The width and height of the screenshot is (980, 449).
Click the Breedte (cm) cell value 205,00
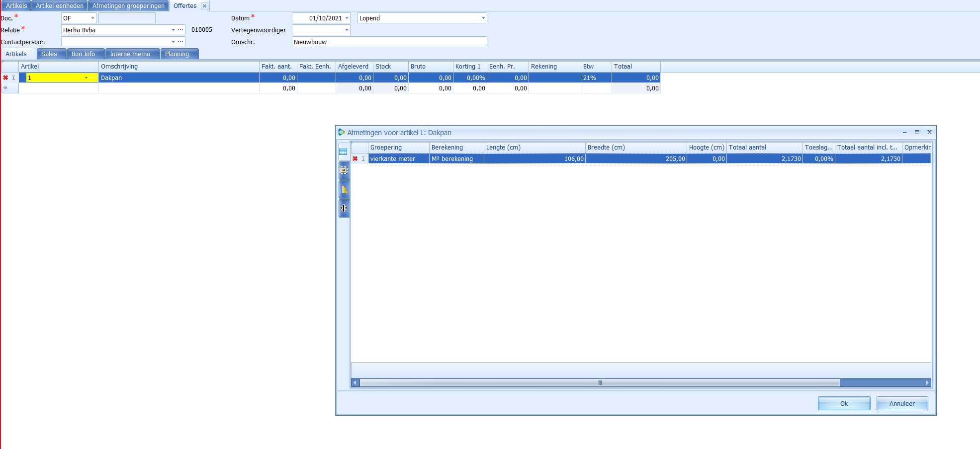point(636,159)
